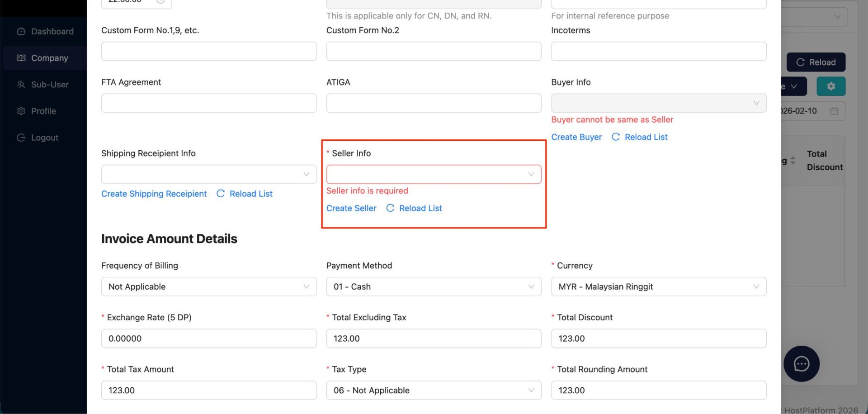Click reload icon beside seller Reload List
This screenshot has width=868, height=414.
390,208
